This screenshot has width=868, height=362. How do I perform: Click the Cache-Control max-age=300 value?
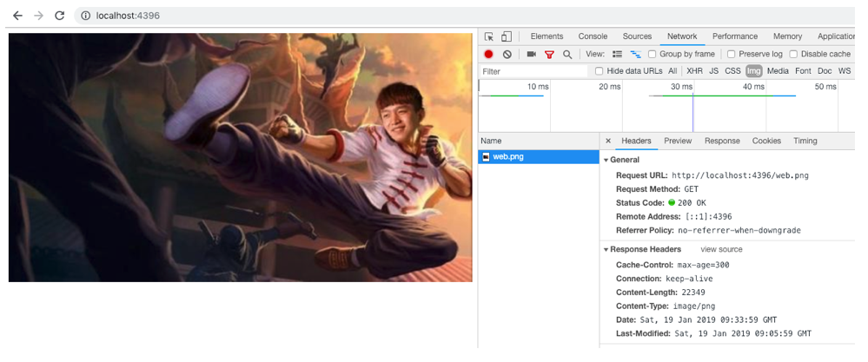703,265
